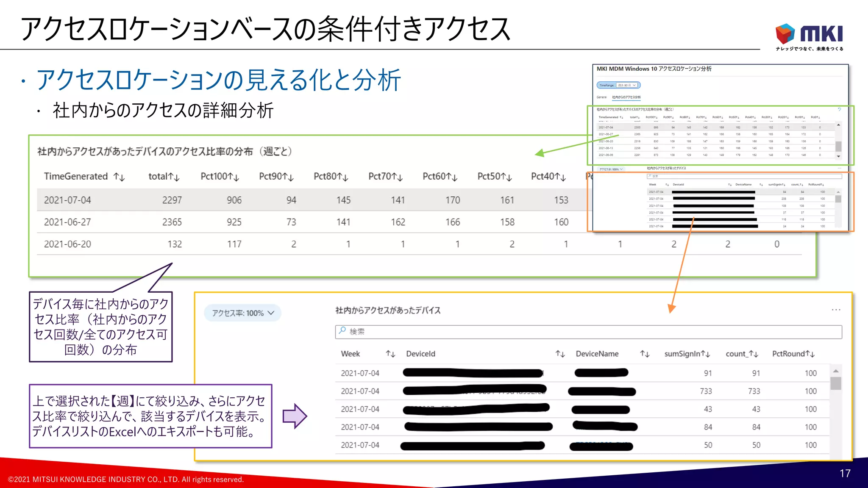Image resolution: width=868 pixels, height=488 pixels.
Task: Sort enlarged device list by count_ column
Action: [x=742, y=354]
